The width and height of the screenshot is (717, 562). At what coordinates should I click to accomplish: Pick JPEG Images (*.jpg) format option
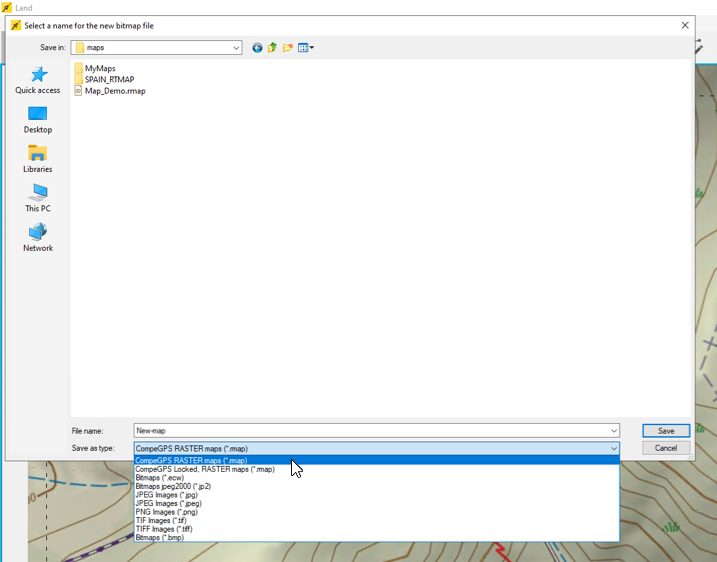[x=166, y=495]
